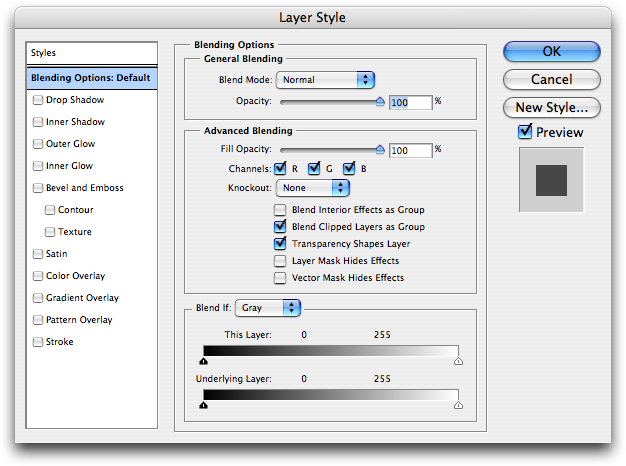The width and height of the screenshot is (626, 466).
Task: Click the New Style... button
Action: (552, 107)
